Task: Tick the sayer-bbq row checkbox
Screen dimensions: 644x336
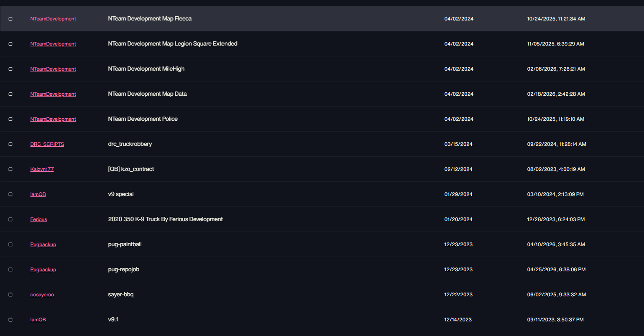Action: (10, 295)
